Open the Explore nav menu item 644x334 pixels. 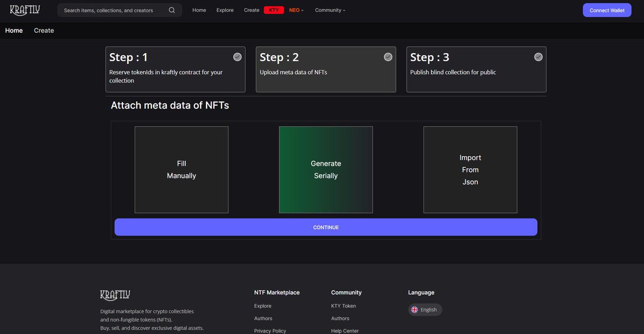225,10
